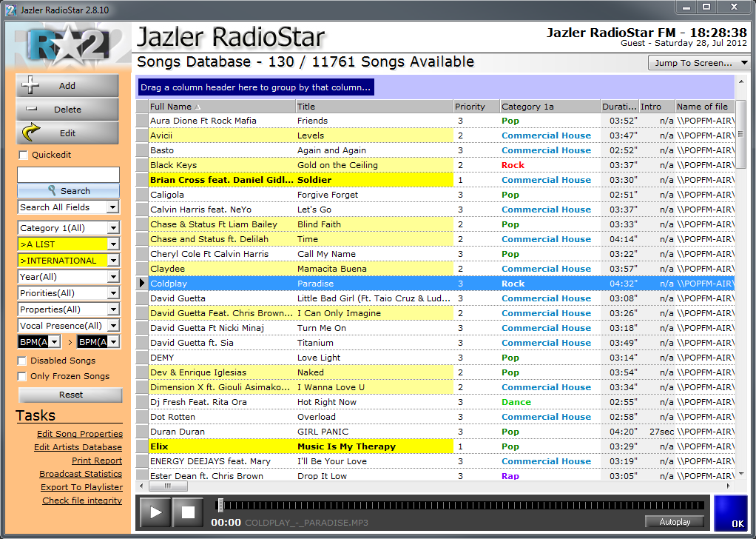Click the Print Report link
The image size is (756, 539).
coord(97,461)
